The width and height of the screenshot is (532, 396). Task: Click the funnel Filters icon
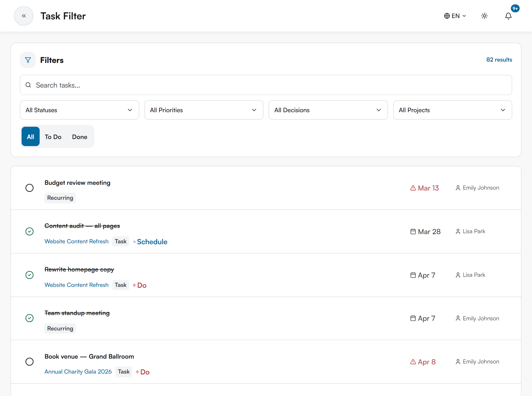(28, 60)
